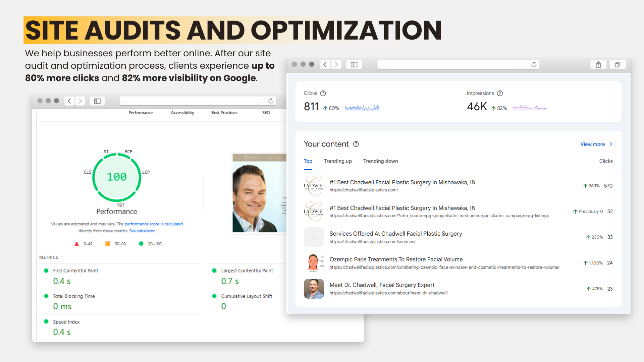
Task: Click the Ozempic article face thumbnail
Action: coord(314,263)
